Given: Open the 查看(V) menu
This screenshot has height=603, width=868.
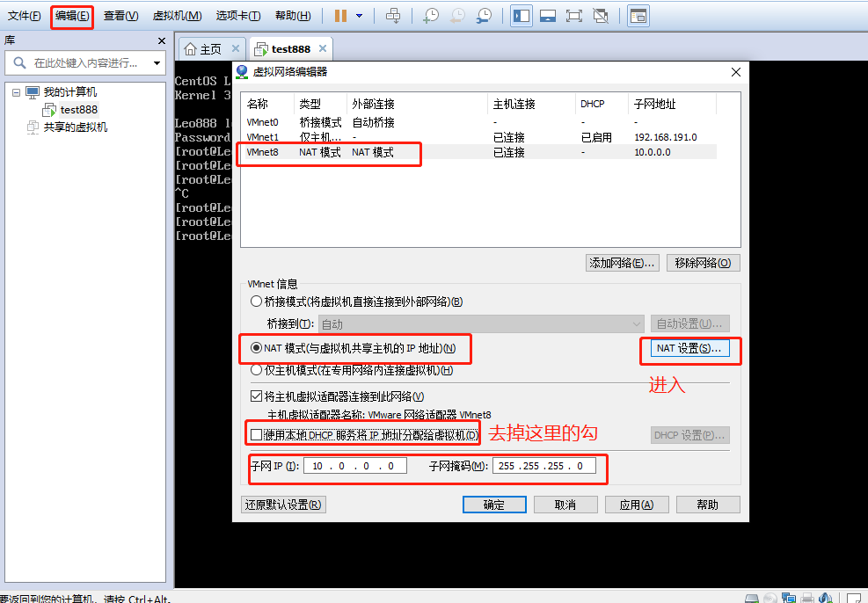Looking at the screenshot, I should coord(120,16).
